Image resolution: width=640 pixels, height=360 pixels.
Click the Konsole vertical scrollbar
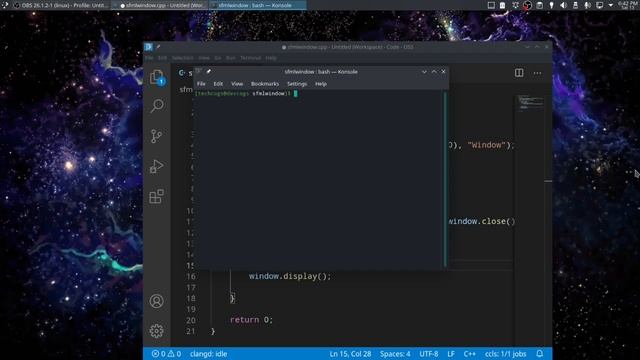(x=445, y=179)
